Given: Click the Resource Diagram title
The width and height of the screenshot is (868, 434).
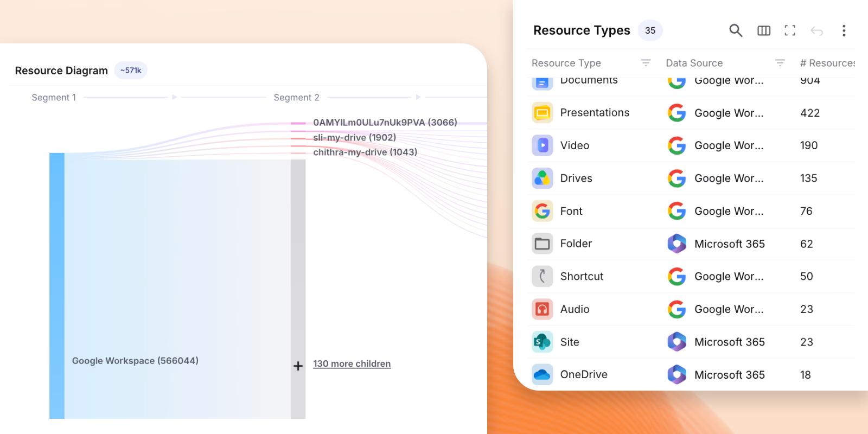Looking at the screenshot, I should coord(61,71).
